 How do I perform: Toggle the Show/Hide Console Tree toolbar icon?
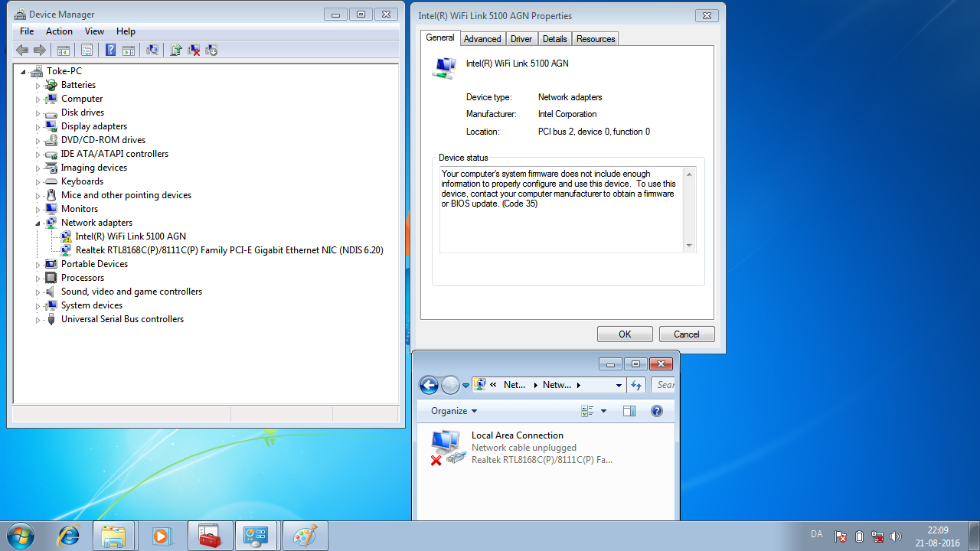point(64,51)
